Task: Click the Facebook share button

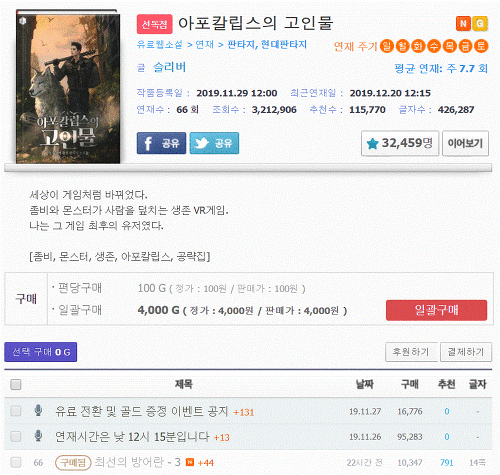Action: [x=161, y=143]
